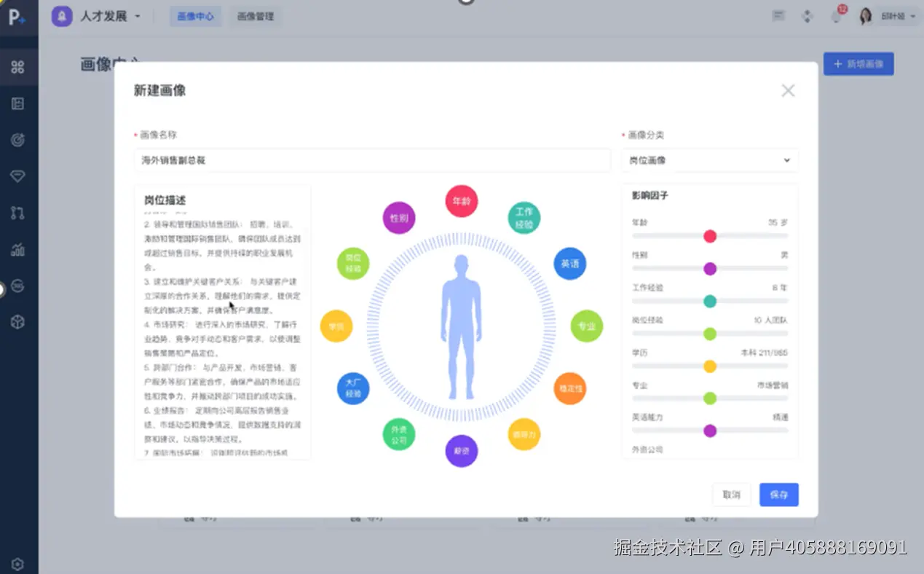Click the 年龄 red bubble
Screen dimensions: 924x574
462,201
